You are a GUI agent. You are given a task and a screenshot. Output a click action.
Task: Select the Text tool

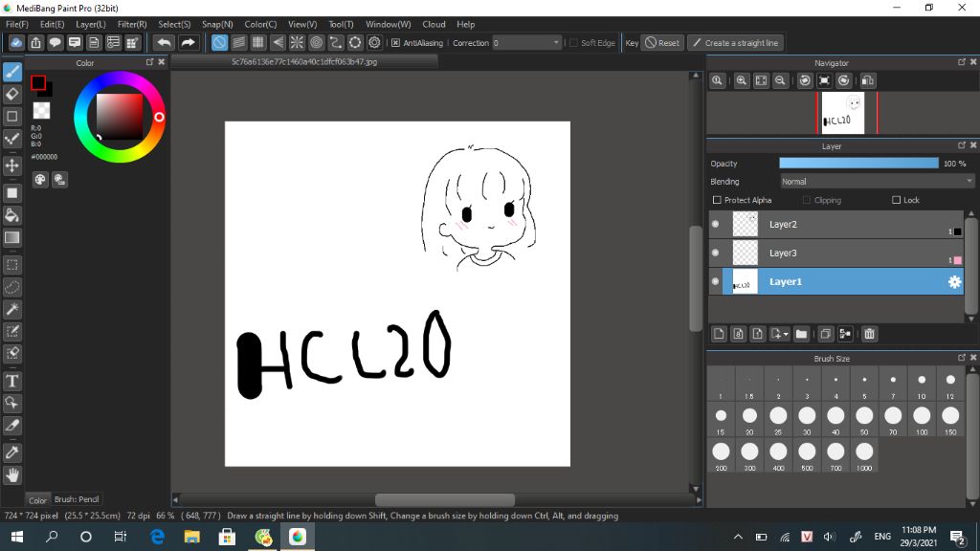coord(12,381)
